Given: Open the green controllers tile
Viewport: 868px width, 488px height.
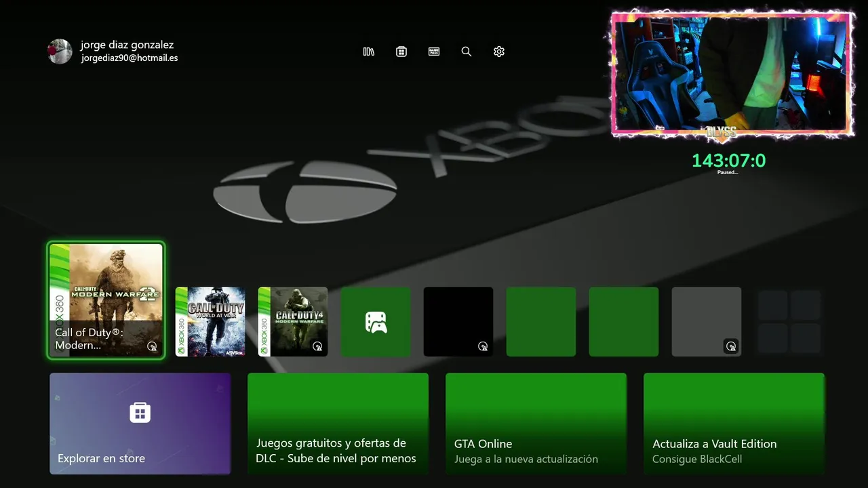Looking at the screenshot, I should pyautogui.click(x=376, y=321).
